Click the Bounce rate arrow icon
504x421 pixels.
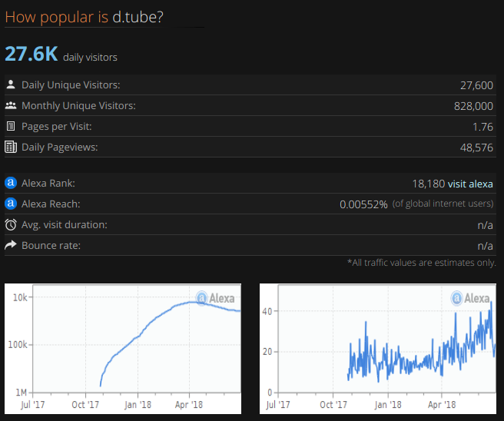tap(11, 245)
